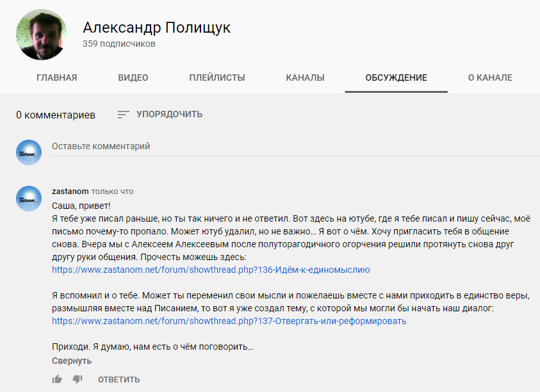Open Александр Полищук channel avatar

42,35
